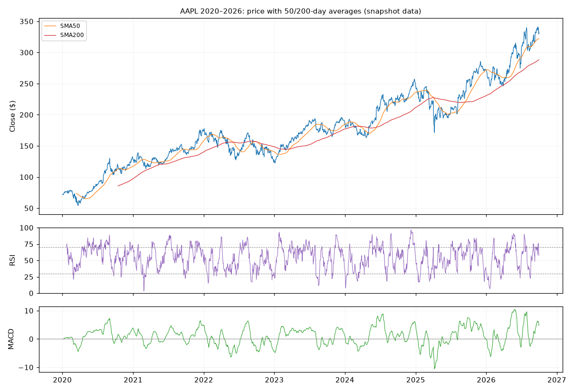Select the SMA200 legend label
Screen dimensions: 575x392
pos(72,35)
